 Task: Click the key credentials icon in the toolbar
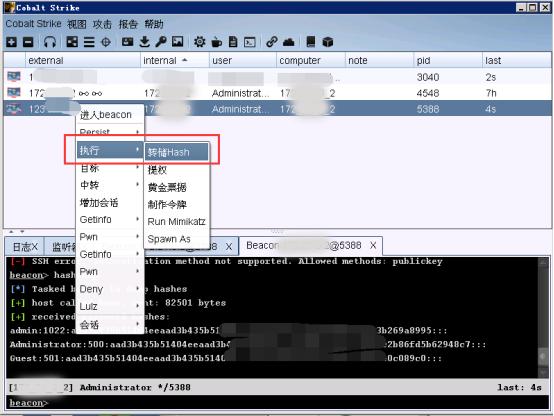click(161, 42)
